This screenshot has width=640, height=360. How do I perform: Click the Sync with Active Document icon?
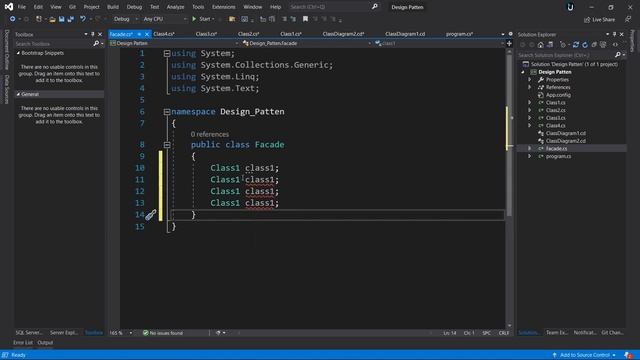pyautogui.click(x=576, y=45)
